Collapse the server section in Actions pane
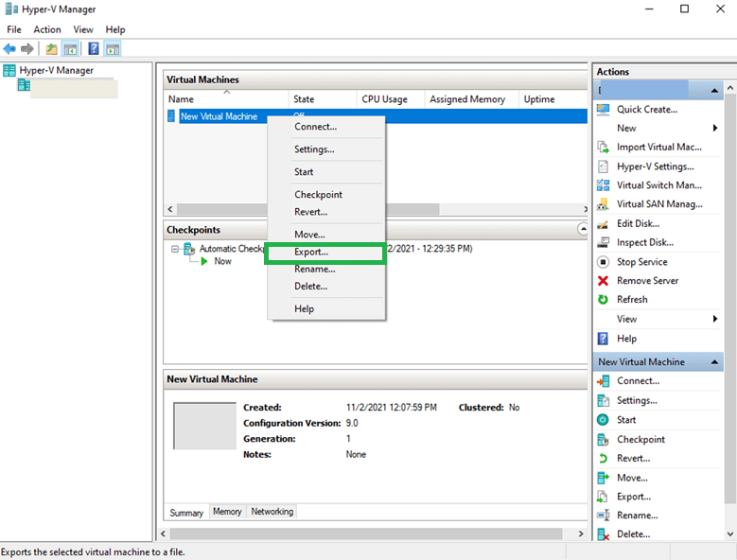Image resolution: width=737 pixels, height=560 pixels. point(714,90)
